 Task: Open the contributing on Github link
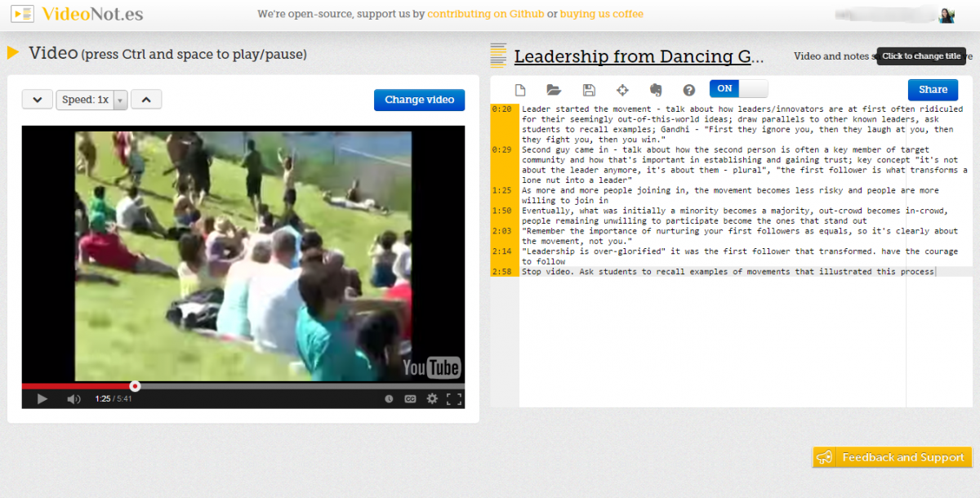click(x=485, y=14)
